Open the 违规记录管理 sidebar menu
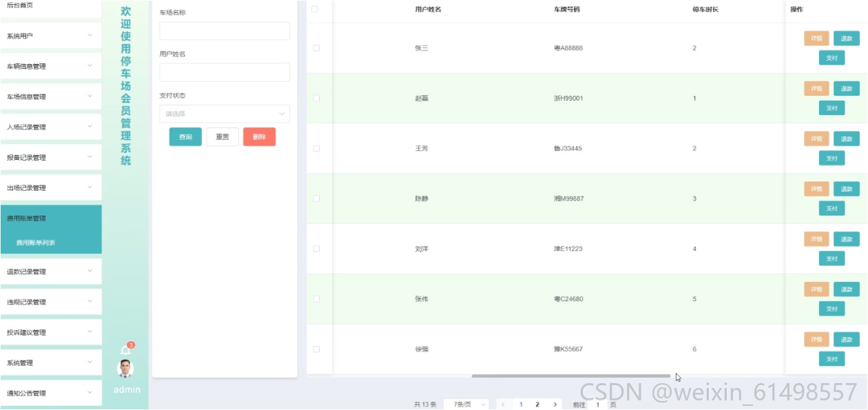The width and height of the screenshot is (868, 410). point(51,302)
